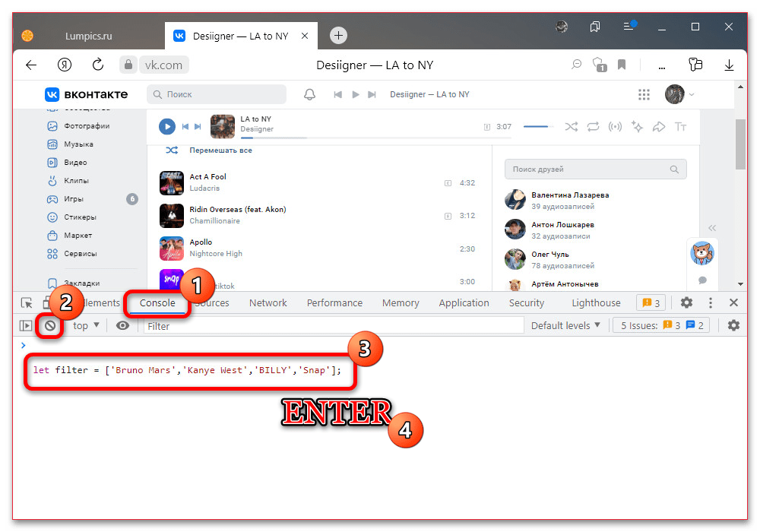
Task: Toggle the console sidebar panel icon
Action: [x=26, y=325]
